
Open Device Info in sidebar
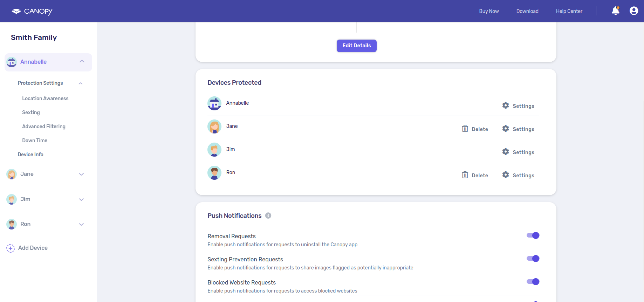coord(30,155)
